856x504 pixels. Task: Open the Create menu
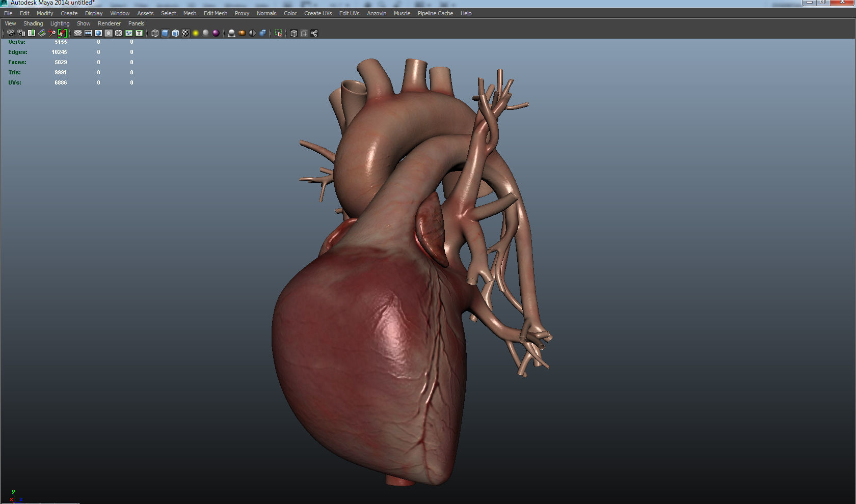[69, 13]
